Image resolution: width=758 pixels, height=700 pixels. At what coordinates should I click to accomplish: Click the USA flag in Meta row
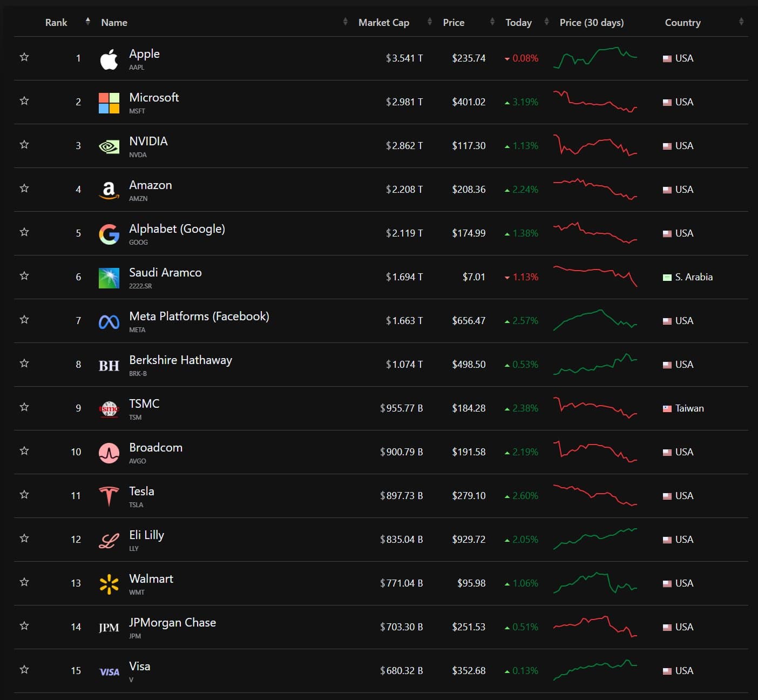coord(667,321)
